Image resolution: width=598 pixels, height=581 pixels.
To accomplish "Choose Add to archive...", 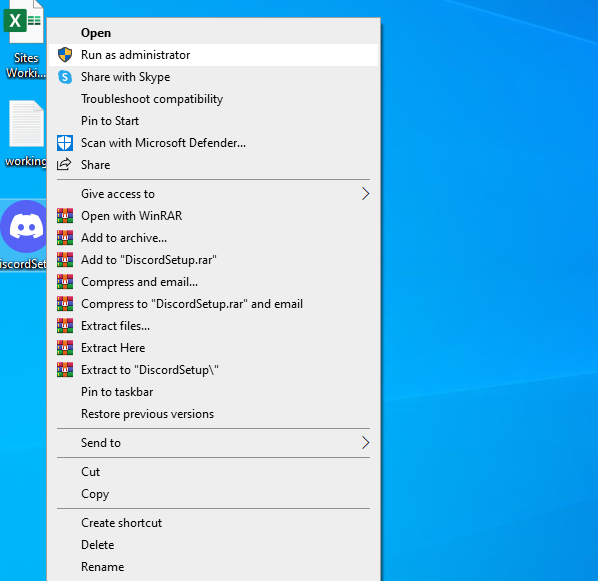I will click(214, 238).
